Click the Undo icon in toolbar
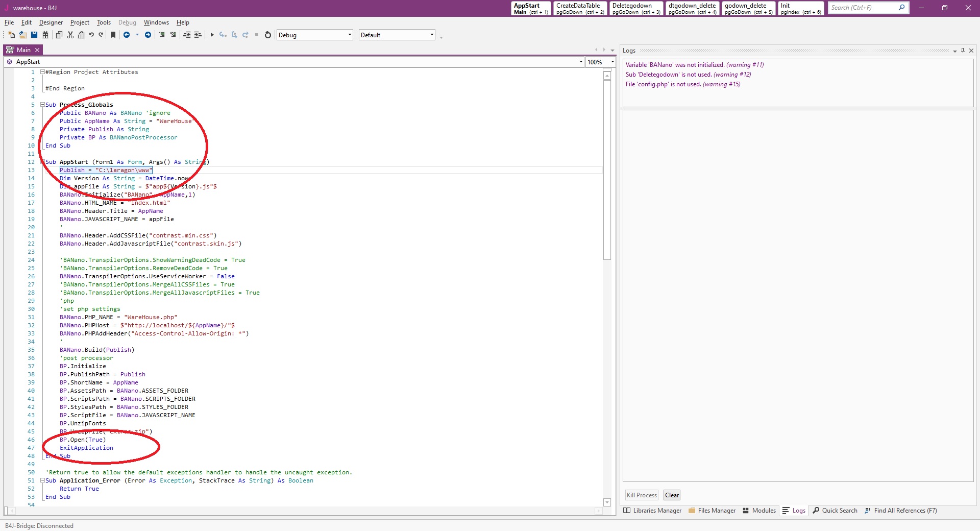This screenshot has height=531, width=980. tap(91, 35)
